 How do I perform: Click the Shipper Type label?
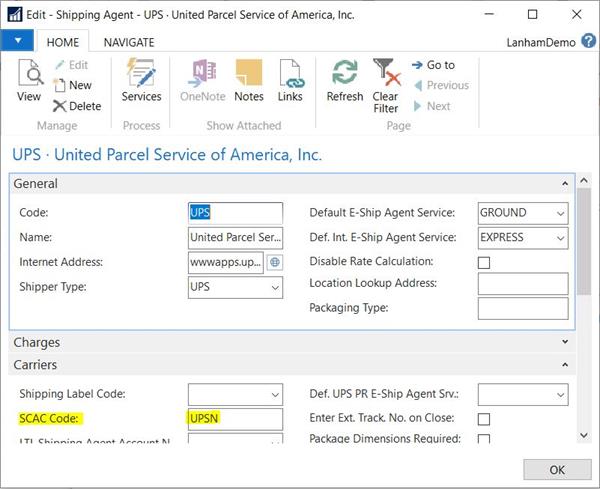click(x=53, y=287)
